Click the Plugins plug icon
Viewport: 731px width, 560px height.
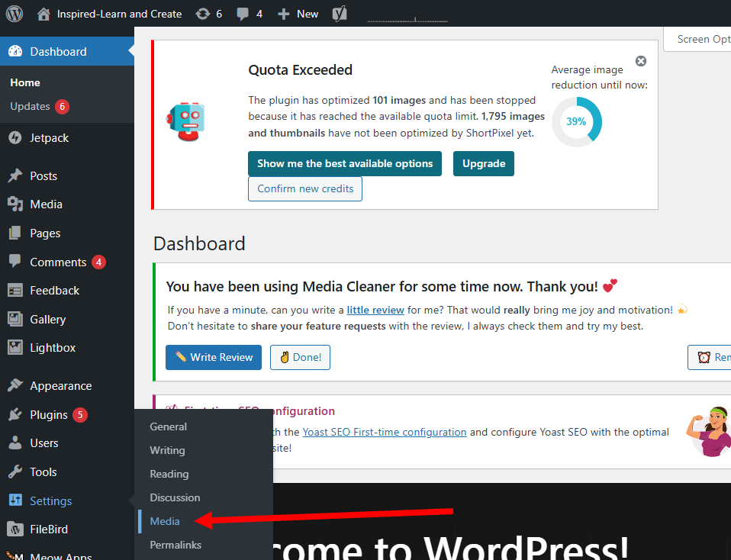(15, 414)
